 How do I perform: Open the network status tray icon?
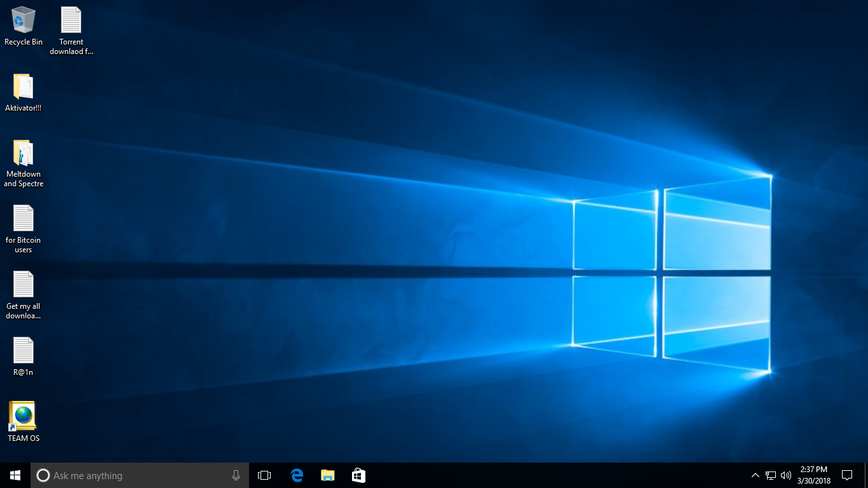click(x=771, y=475)
